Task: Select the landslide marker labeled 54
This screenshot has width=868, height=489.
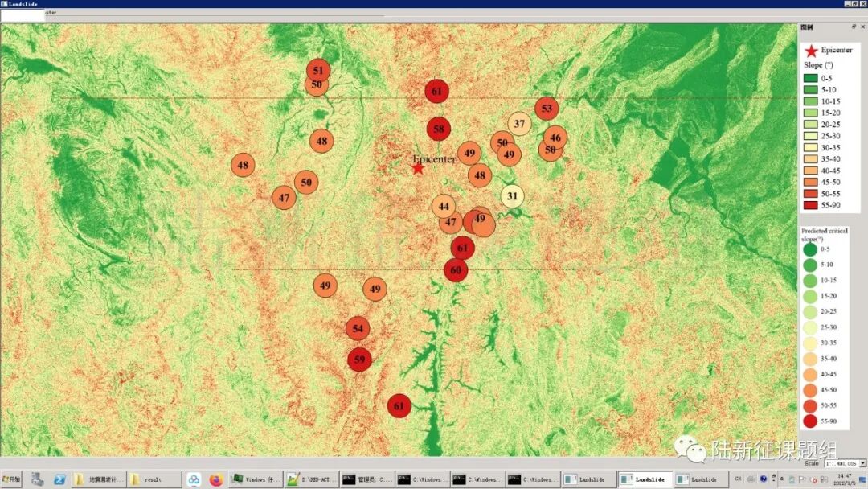Action: tap(358, 328)
